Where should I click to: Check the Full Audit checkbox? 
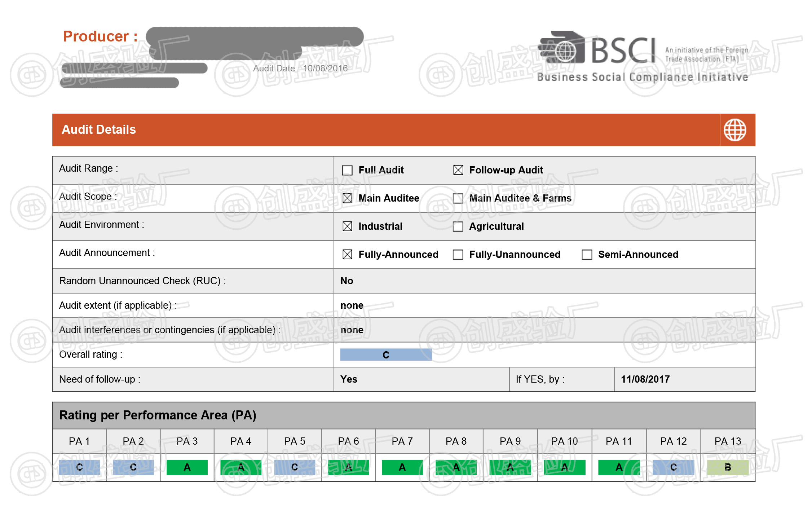click(347, 170)
